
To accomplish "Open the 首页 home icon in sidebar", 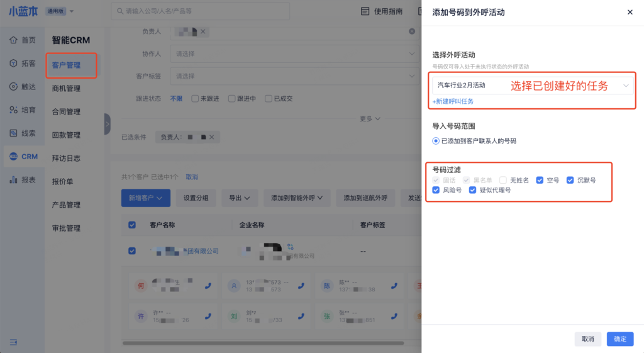I will 13,40.
